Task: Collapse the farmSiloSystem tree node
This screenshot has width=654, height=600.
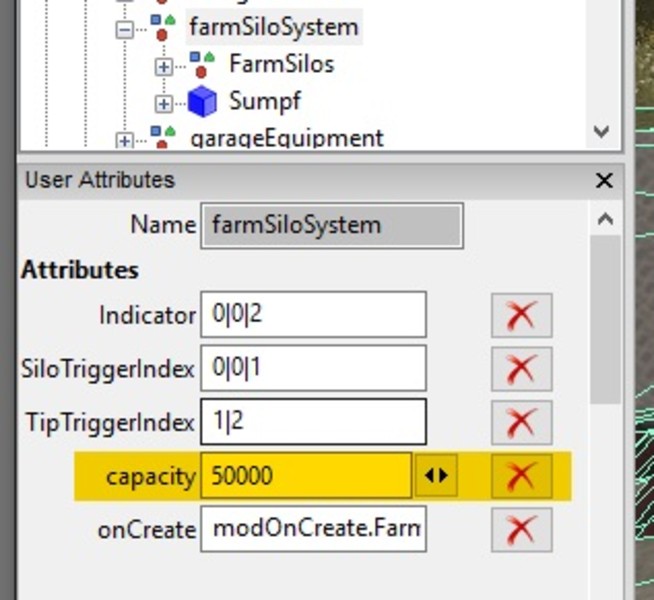Action: pos(124,29)
